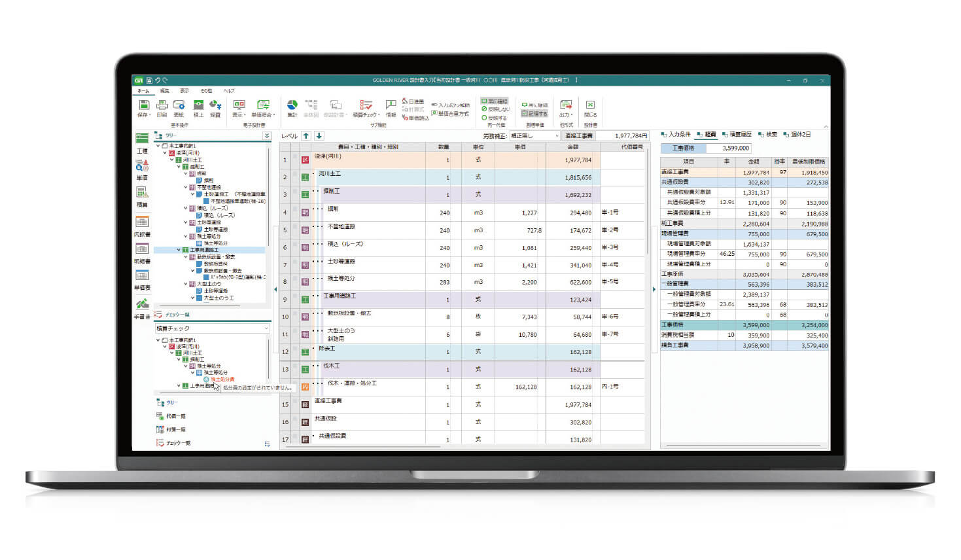961x560 pixels.
Task: Toggle 入力ボタン解除 option
Action: point(450,105)
